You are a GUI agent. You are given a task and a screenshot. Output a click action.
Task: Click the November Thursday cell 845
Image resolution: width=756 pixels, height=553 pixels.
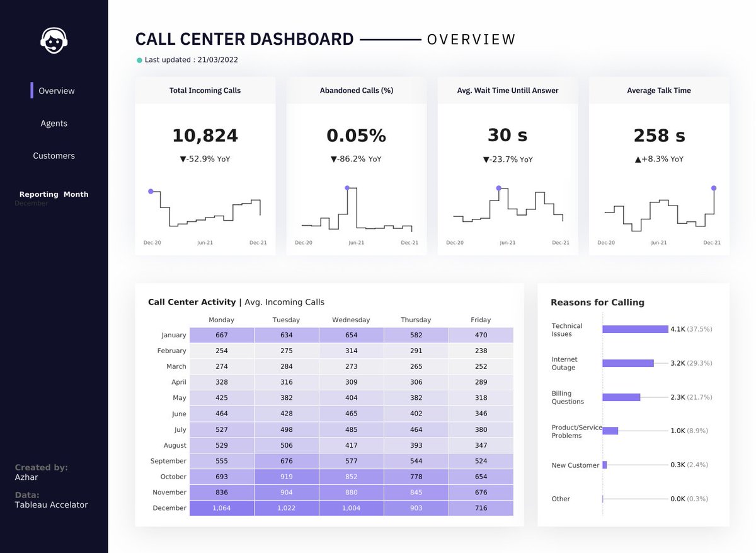(x=416, y=492)
